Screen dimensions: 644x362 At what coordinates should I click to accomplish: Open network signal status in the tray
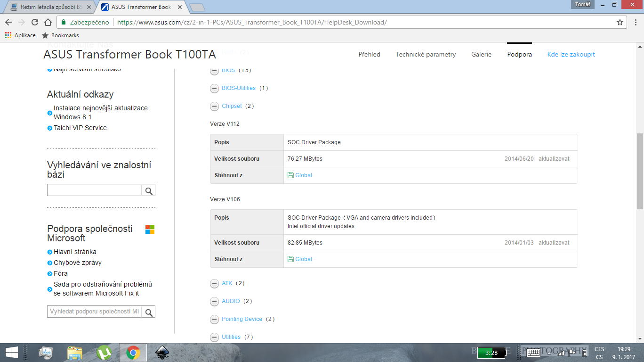pos(560,353)
